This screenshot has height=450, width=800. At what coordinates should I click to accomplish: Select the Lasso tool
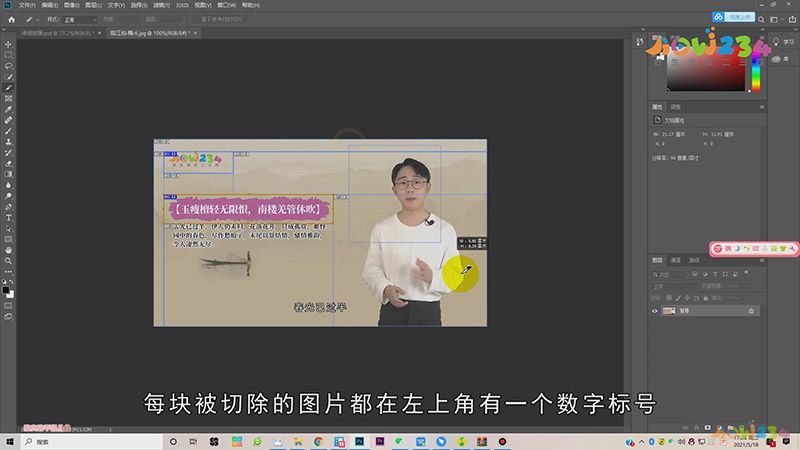point(8,66)
